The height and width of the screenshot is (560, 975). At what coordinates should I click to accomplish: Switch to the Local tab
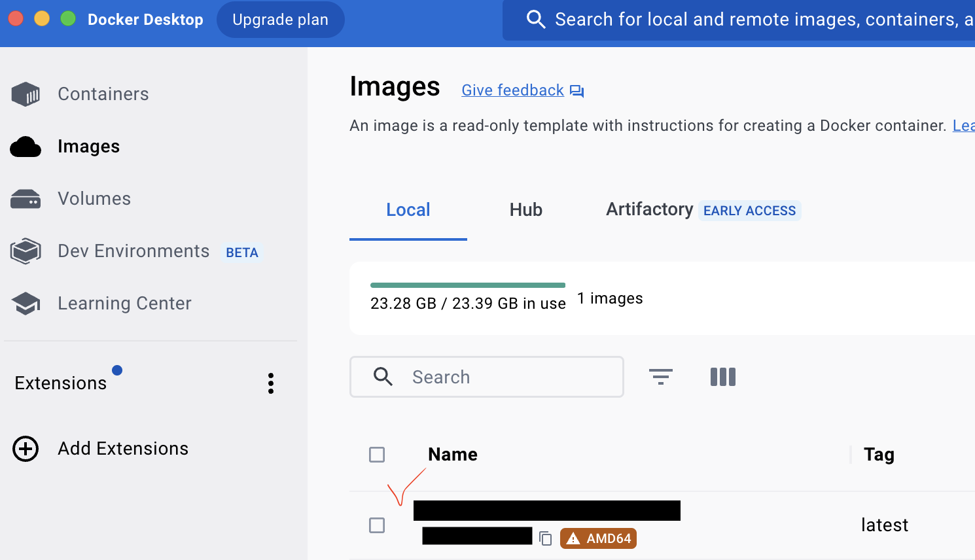[408, 210]
